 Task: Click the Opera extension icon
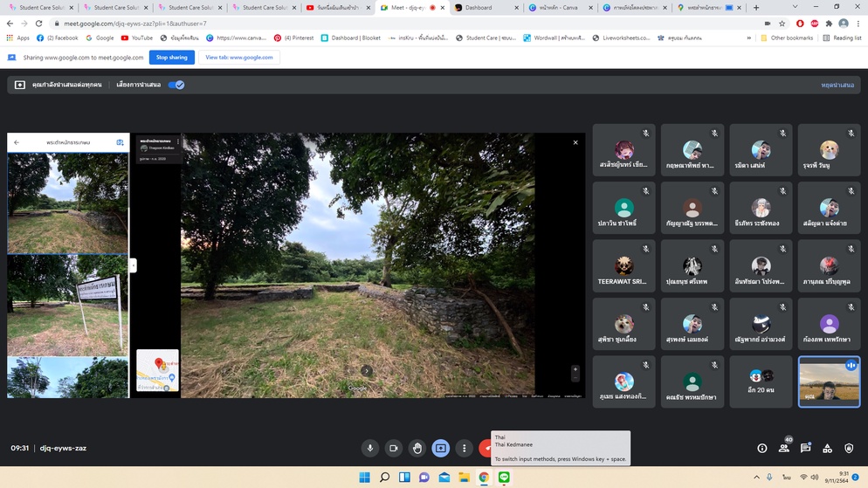800,24
